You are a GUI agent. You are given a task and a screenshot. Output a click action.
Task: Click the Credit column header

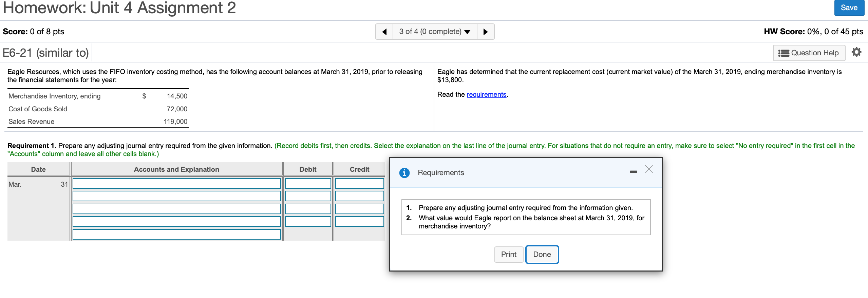(359, 169)
